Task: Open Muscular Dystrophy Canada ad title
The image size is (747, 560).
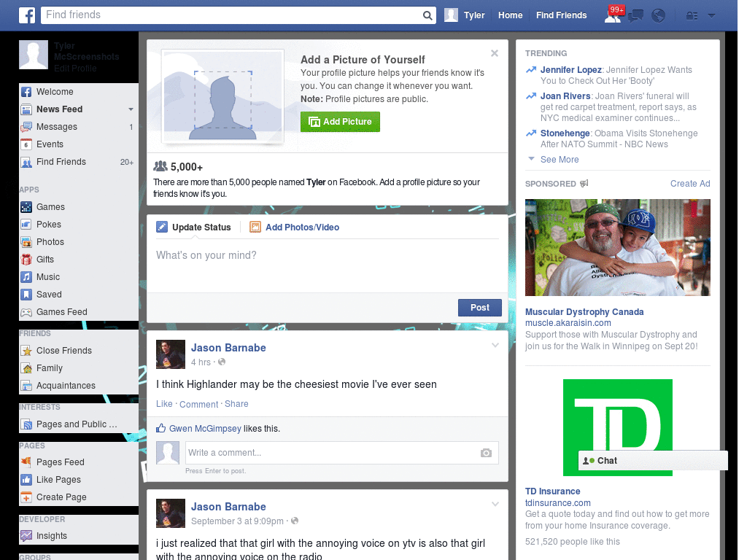Action: coord(584,312)
